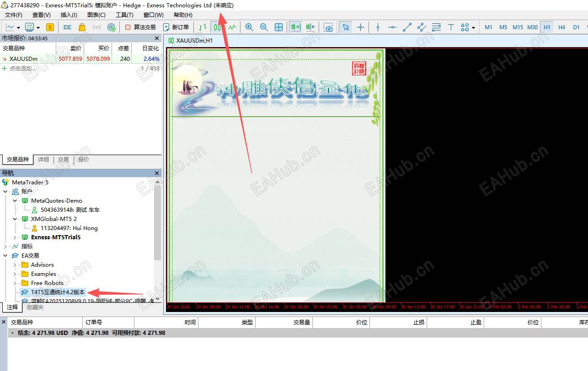The width and height of the screenshot is (588, 371).
Task: Switch to the M30 timeframe
Action: pos(533,27)
